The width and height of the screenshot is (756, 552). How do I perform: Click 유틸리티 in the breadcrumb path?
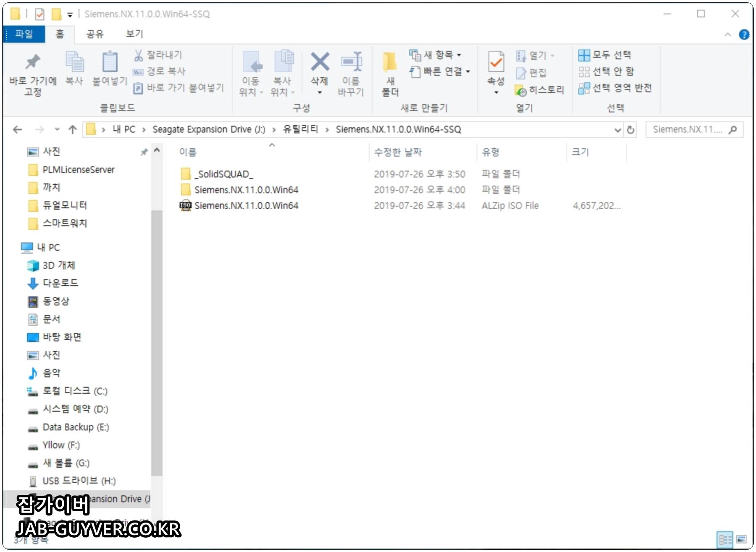pyautogui.click(x=301, y=130)
